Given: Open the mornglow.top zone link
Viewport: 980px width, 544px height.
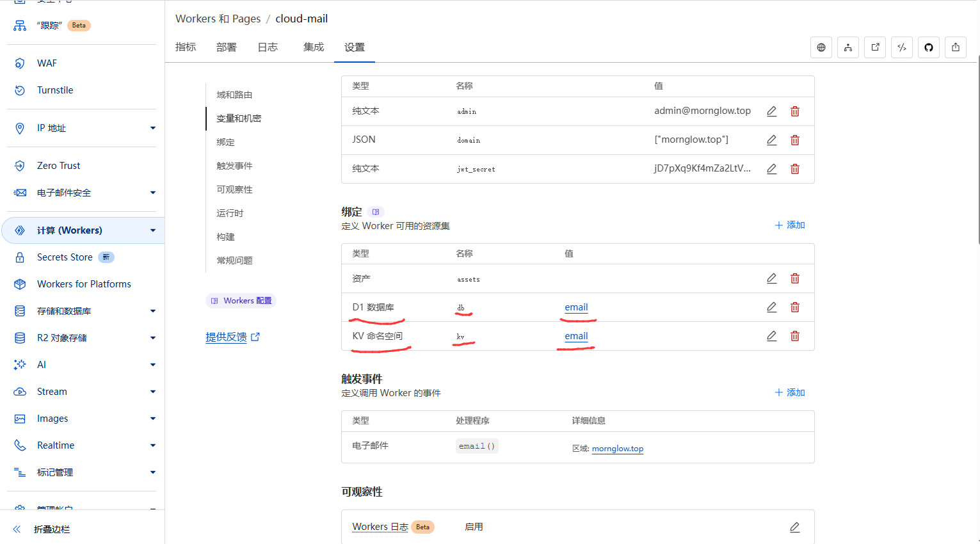Looking at the screenshot, I should [618, 449].
